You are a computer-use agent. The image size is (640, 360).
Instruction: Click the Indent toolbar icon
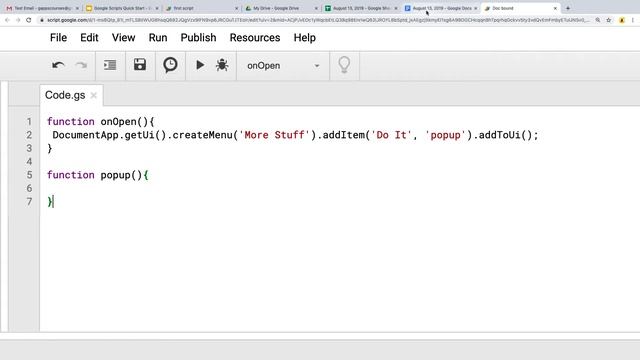[x=110, y=65]
